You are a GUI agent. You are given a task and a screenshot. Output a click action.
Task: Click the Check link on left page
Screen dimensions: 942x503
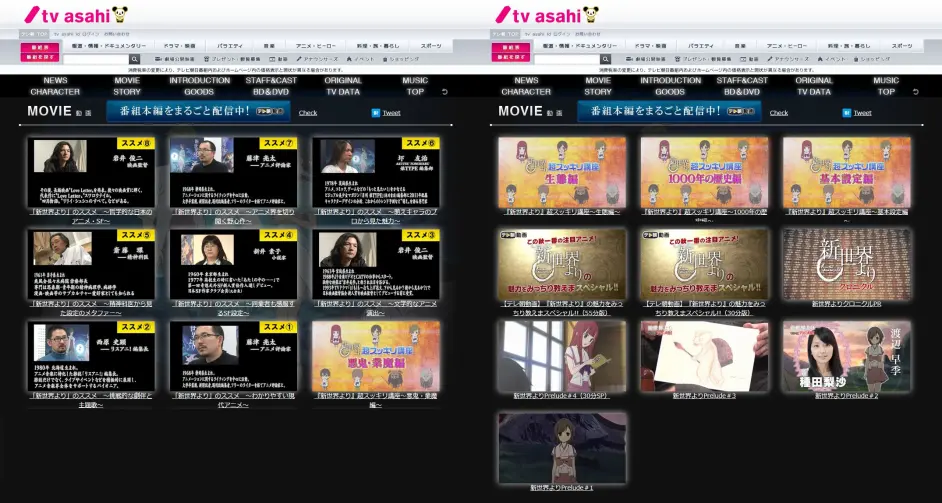coord(308,112)
